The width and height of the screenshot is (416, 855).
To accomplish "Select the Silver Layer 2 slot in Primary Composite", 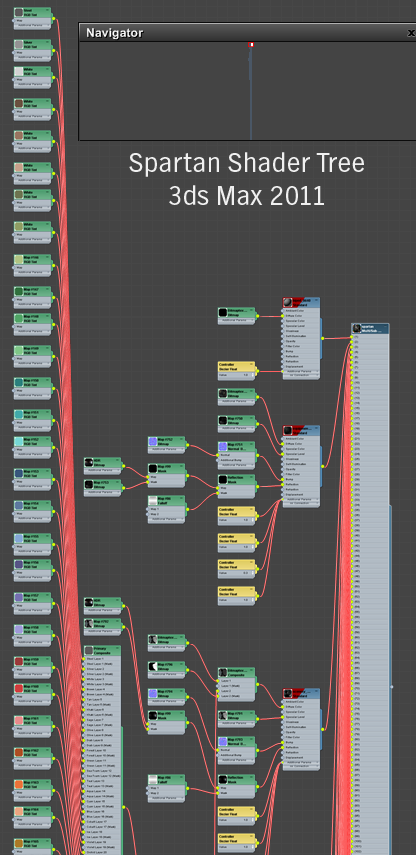I will 102,669.
